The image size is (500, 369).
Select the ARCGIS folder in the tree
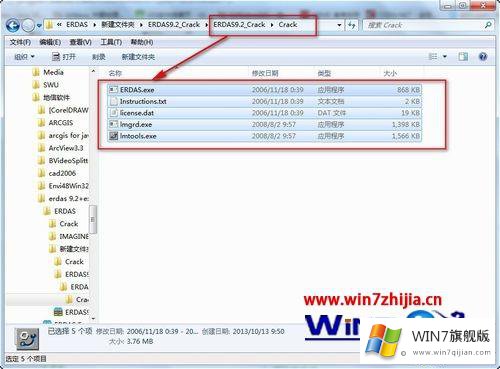61,123
